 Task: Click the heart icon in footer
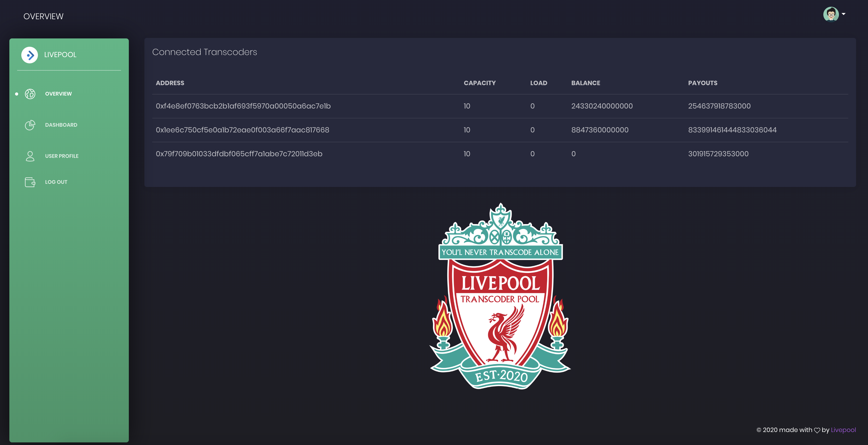[x=817, y=430]
